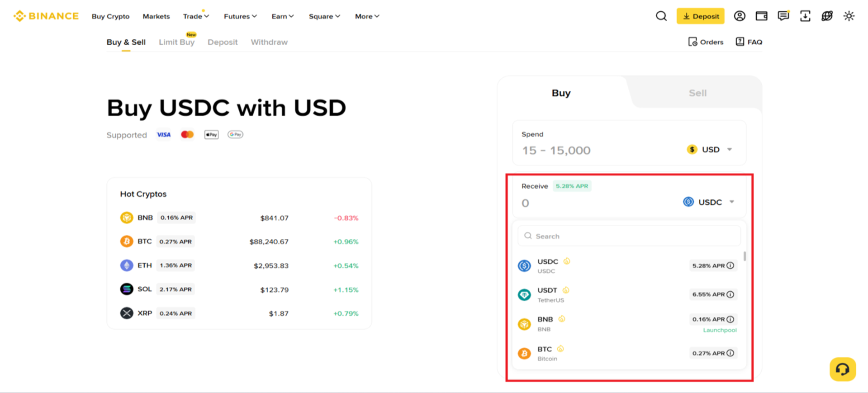Switch to the Buy & Sell tab
The height and width of the screenshot is (393, 868).
[126, 42]
